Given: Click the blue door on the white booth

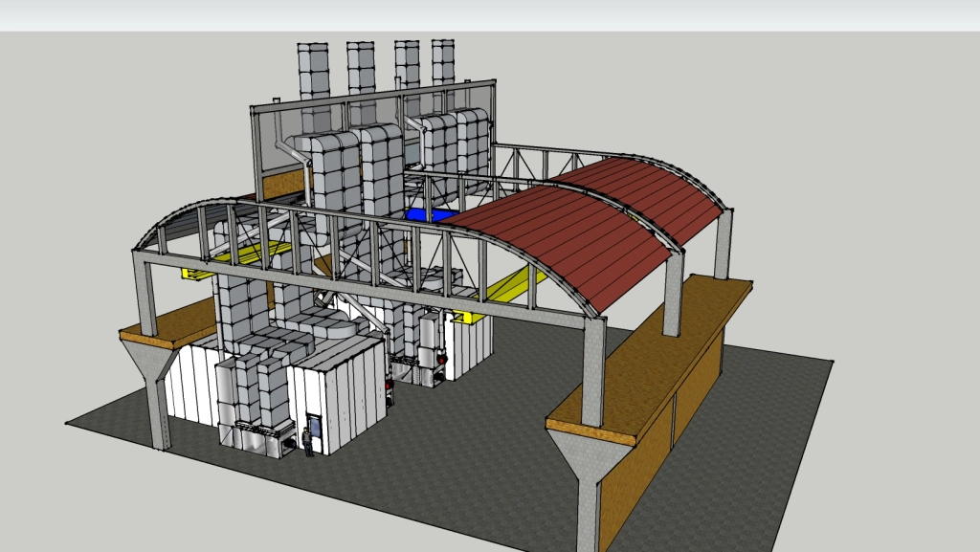Looking at the screenshot, I should click(x=314, y=425).
